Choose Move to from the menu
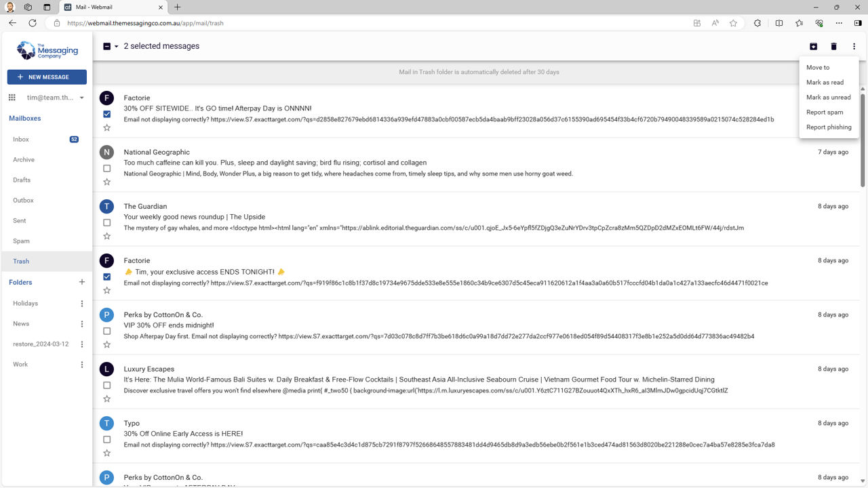This screenshot has height=488, width=868. pos(829,68)
